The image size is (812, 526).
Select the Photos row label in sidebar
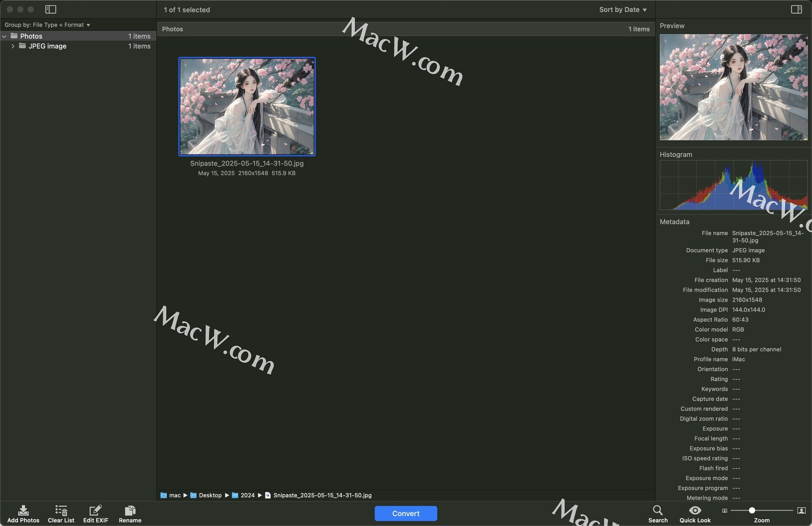[31, 36]
